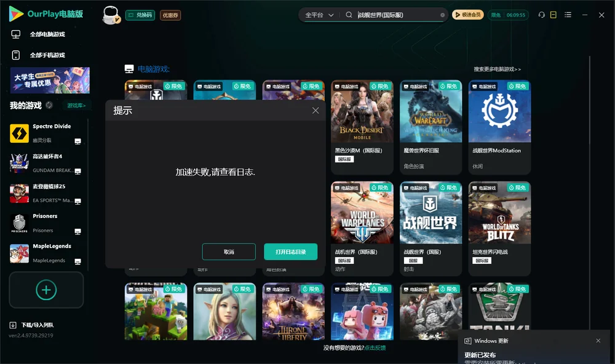Click 取消 in the dialog

tap(229, 252)
